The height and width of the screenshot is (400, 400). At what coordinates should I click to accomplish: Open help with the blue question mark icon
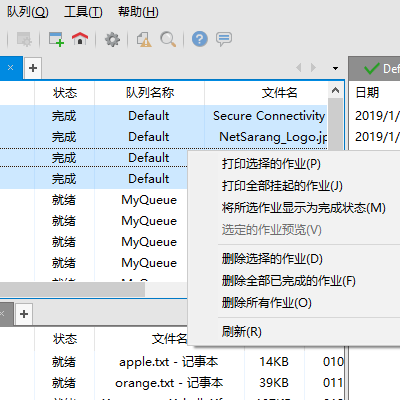[200, 39]
